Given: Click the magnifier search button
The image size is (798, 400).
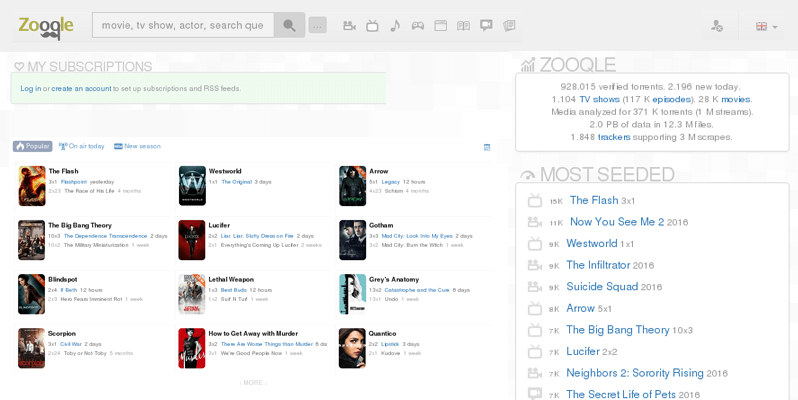Looking at the screenshot, I should coord(290,25).
